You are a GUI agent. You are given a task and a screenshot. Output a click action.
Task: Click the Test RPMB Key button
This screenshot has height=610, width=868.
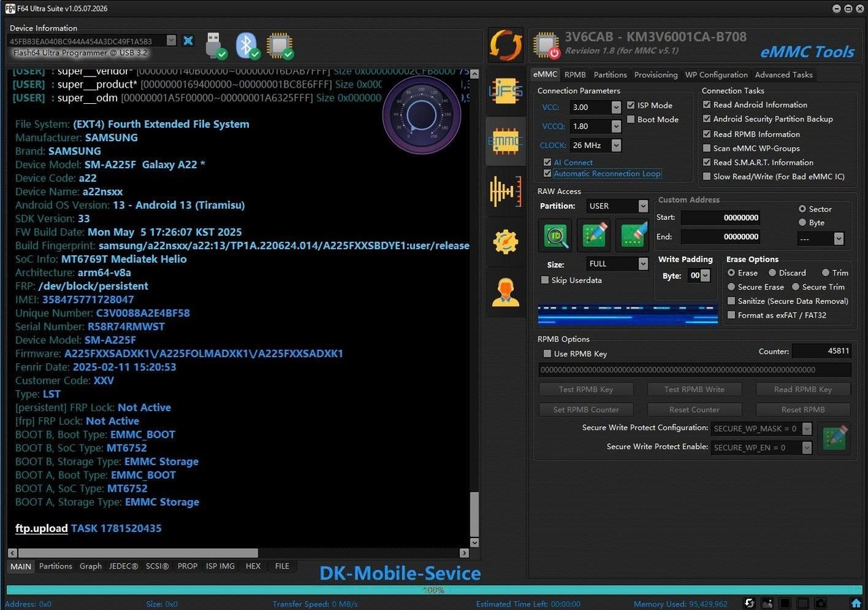(586, 389)
